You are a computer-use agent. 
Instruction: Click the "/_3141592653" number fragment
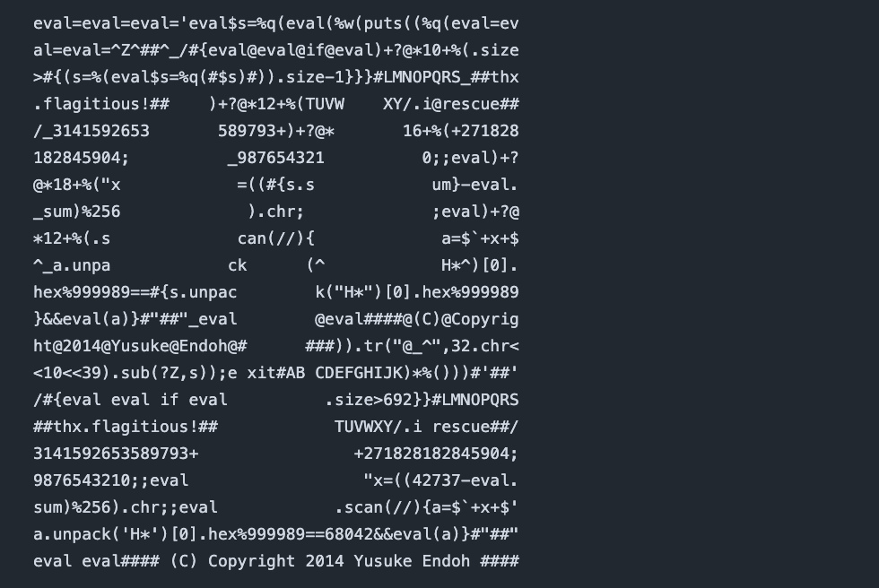[91, 131]
